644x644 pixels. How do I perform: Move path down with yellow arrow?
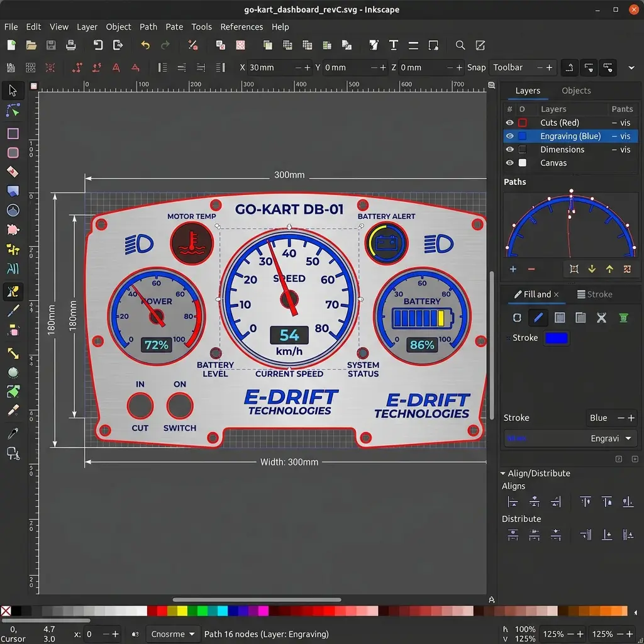tap(592, 269)
